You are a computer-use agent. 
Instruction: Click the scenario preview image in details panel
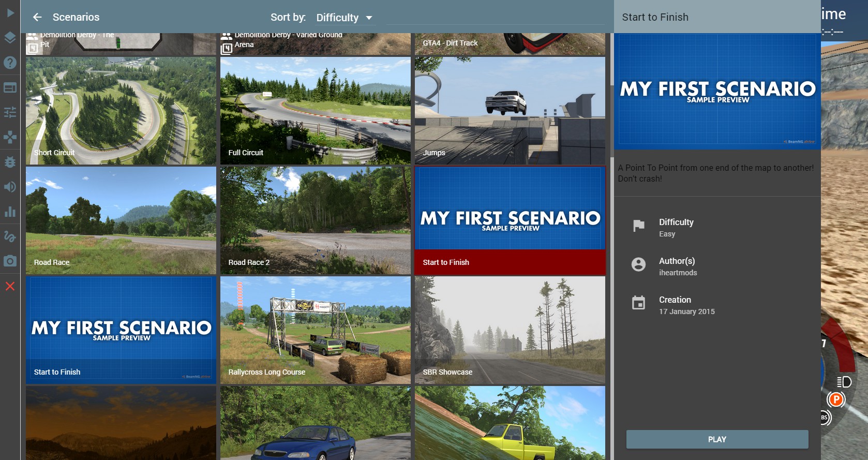pos(717,92)
